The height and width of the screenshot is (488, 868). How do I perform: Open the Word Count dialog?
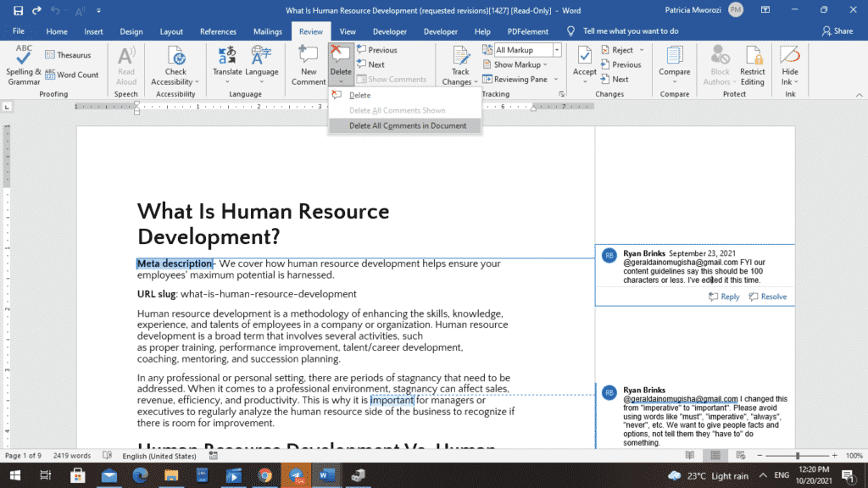point(73,75)
